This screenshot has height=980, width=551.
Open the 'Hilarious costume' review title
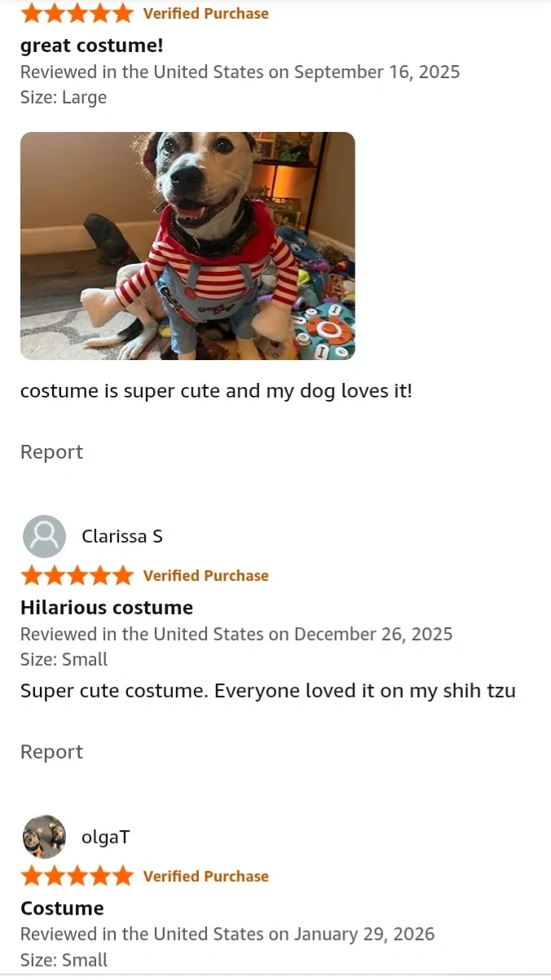[107, 608]
